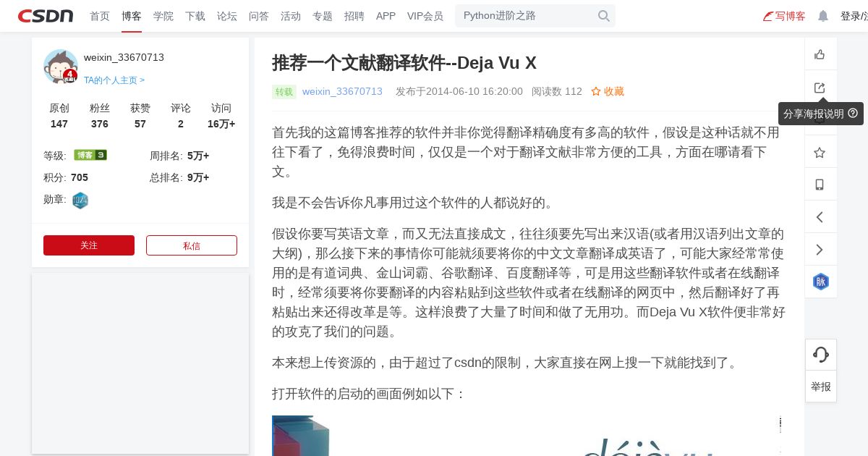Open the mobile phone view icon
This screenshot has height=456, width=868.
(x=820, y=185)
